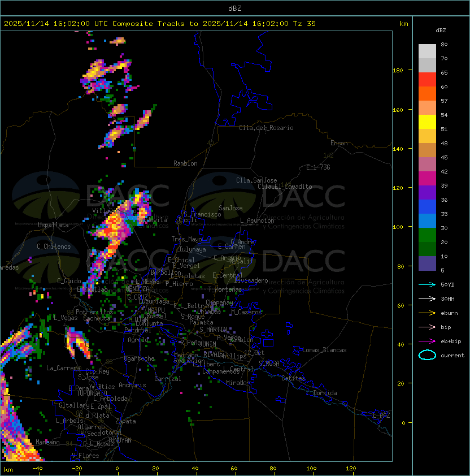Click the 'Catitas' map label
Screen dimensions: 470x476
click(x=293, y=378)
